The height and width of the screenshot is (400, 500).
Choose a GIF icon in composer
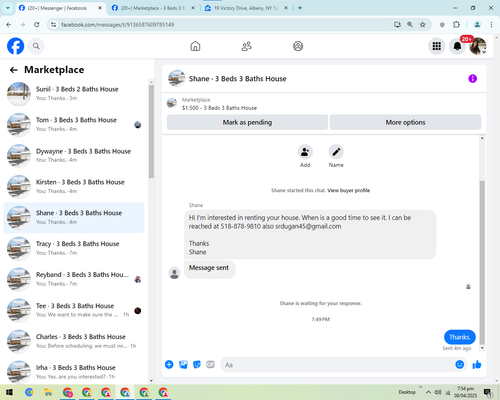[210, 364]
